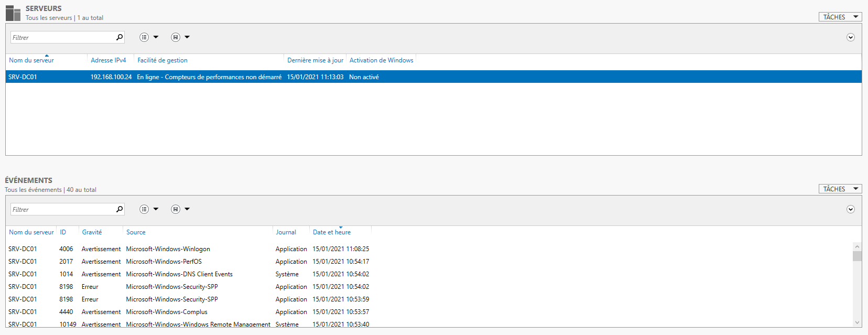Expand the Événements filter criteria chevron
This screenshot has height=335, width=868.
850,209
